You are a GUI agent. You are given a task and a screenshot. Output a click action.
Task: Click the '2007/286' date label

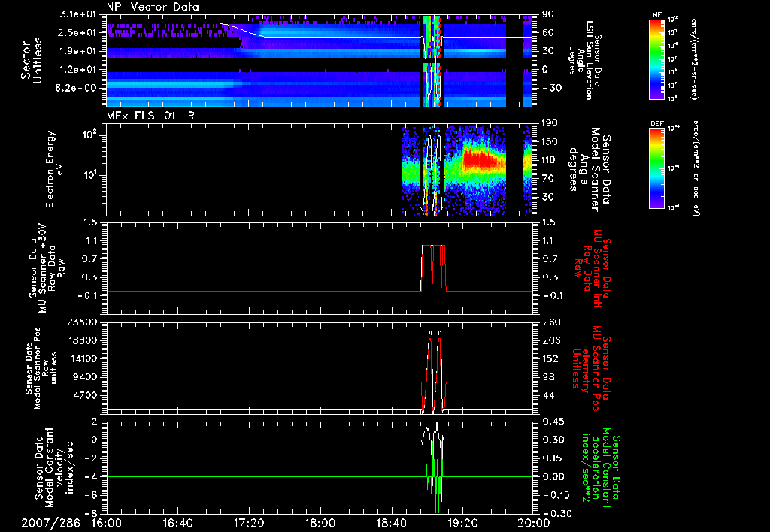point(50,523)
